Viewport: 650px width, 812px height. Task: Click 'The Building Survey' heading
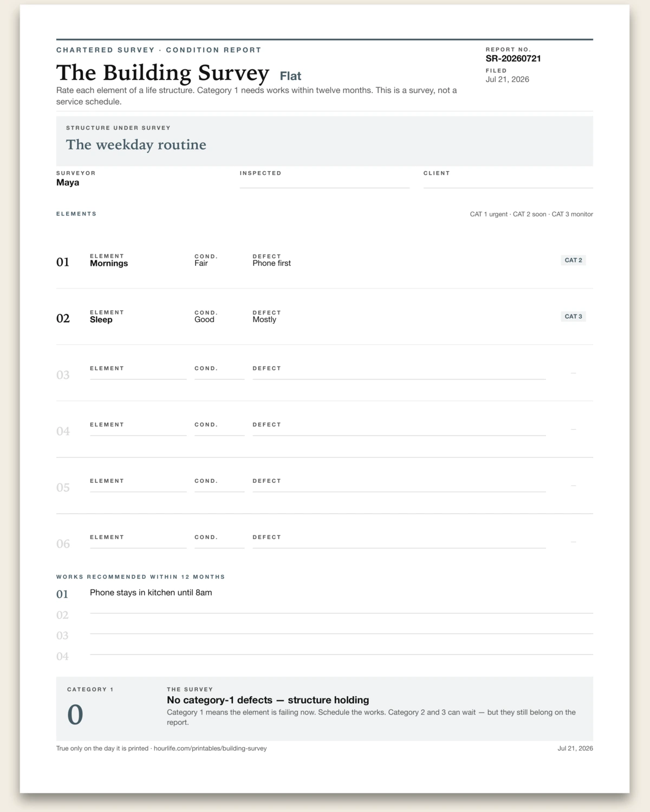click(x=162, y=73)
